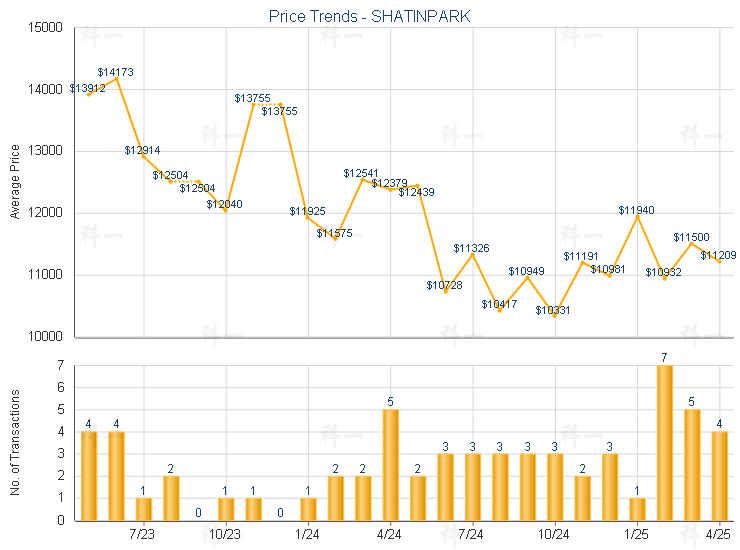
Task: Select the $11500 data point
Action: pyautogui.click(x=692, y=244)
